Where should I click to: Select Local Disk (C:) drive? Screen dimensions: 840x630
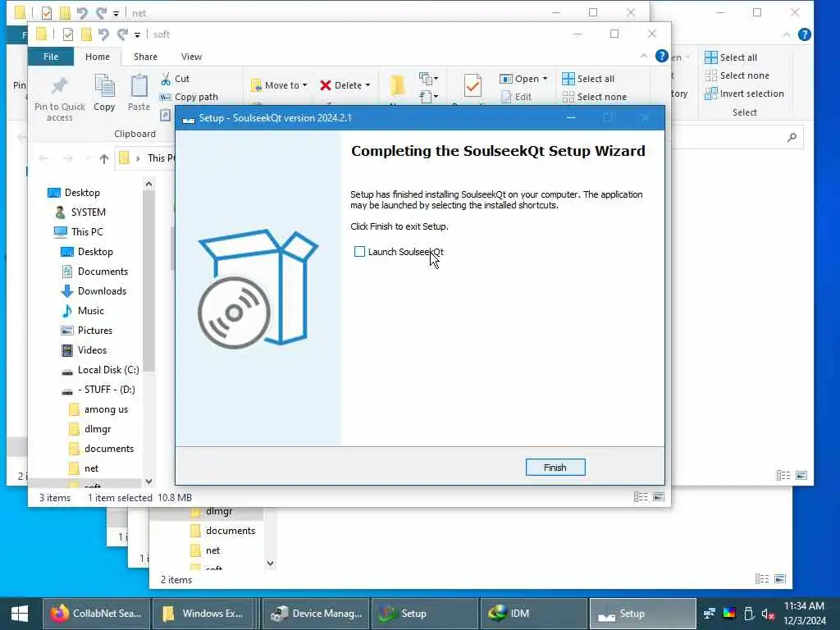pos(100,370)
